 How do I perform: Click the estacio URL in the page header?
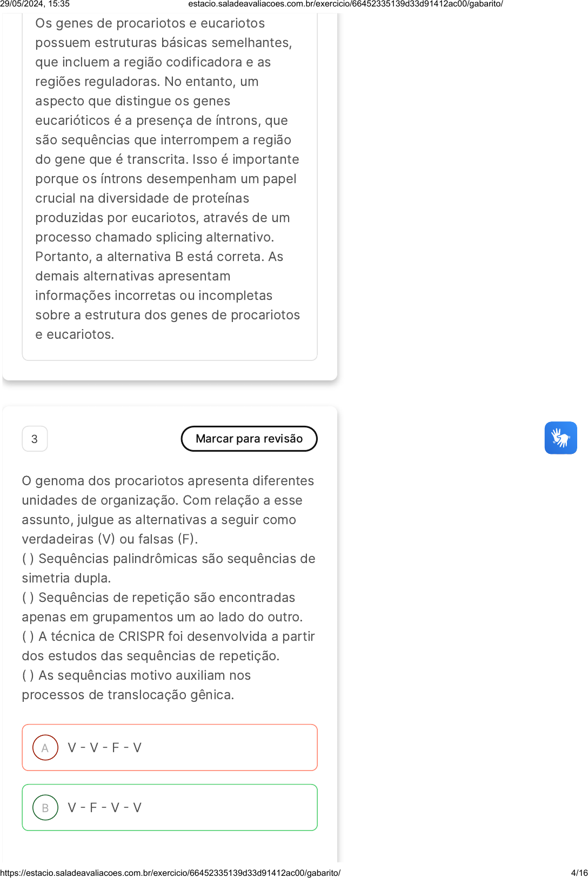pos(345,4)
